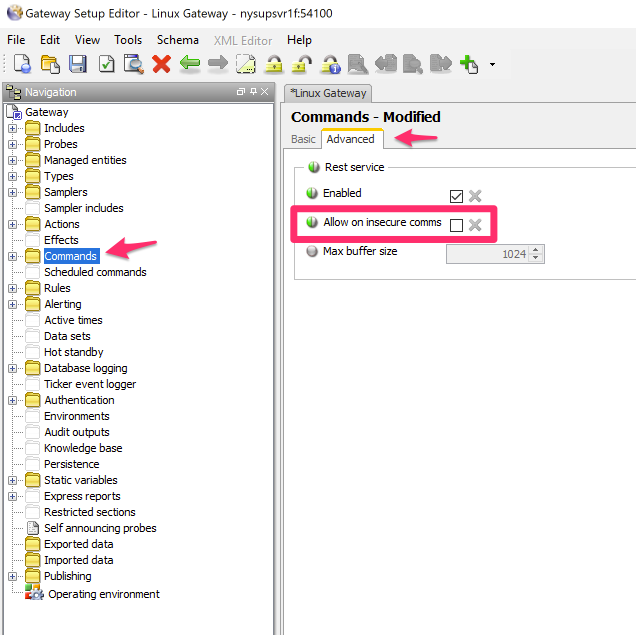Screen dimensions: 636x635
Task: Click the Save floppy disk icon
Action: click(78, 65)
